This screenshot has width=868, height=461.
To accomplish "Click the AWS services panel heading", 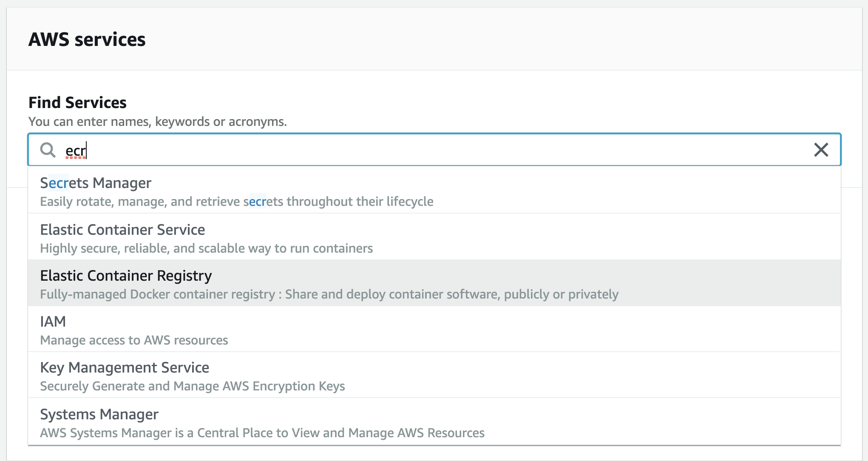I will pyautogui.click(x=87, y=40).
